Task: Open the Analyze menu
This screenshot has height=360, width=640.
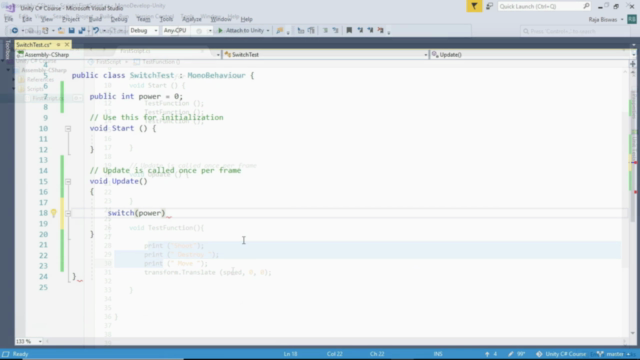Action: click(191, 19)
